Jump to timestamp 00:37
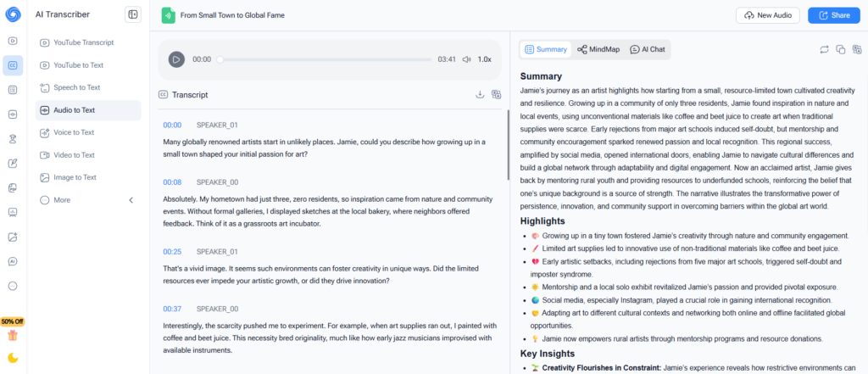The width and height of the screenshot is (868, 374). [172, 310]
